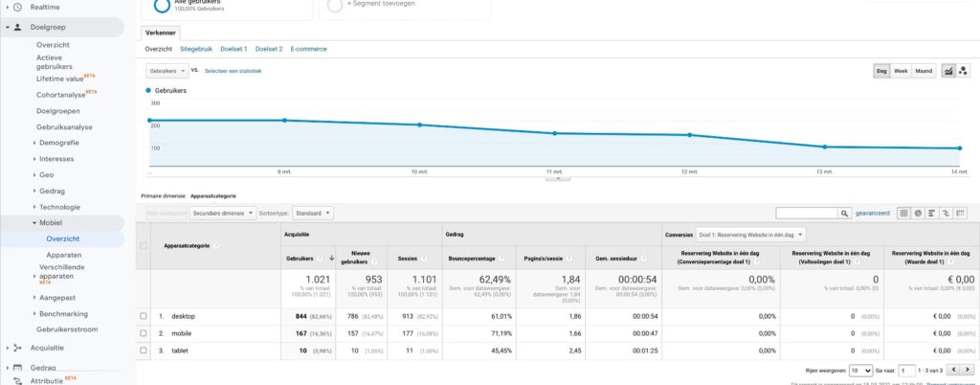Viewport: 980px width, 385px height.
Task: Select the performance bar view icon
Action: point(931,214)
